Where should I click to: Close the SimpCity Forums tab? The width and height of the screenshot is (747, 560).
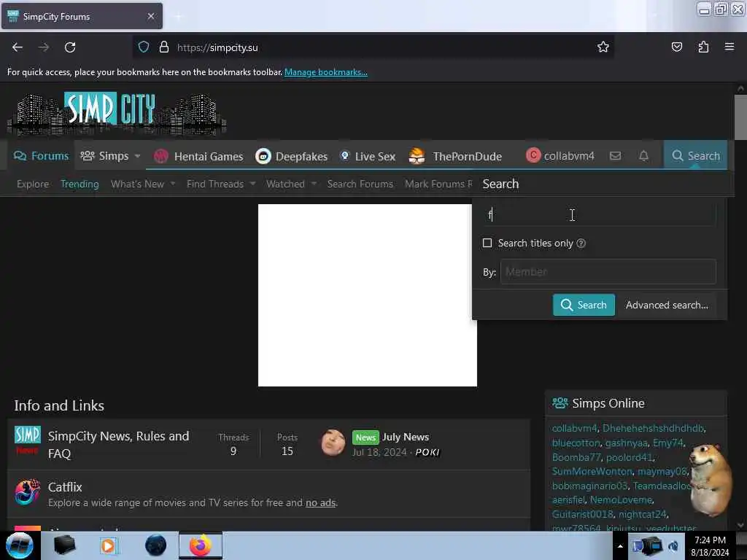click(151, 16)
